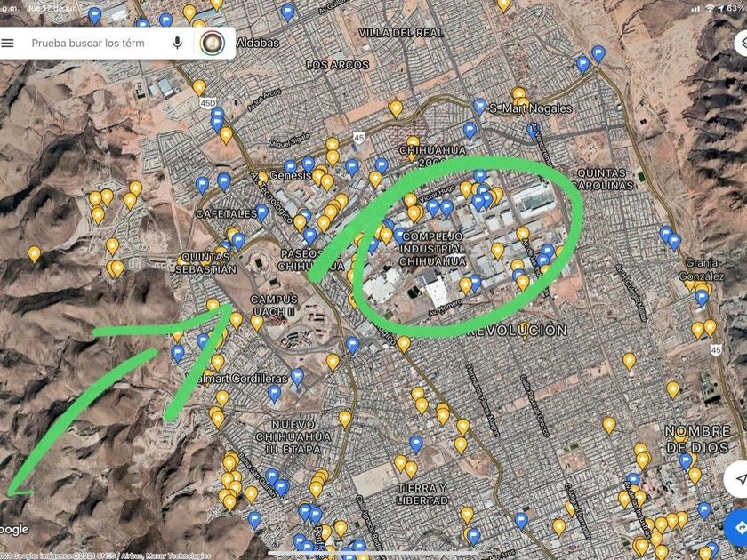The image size is (747, 560).
Task: Click the Villa del Real neighborhood label
Action: coord(401,33)
